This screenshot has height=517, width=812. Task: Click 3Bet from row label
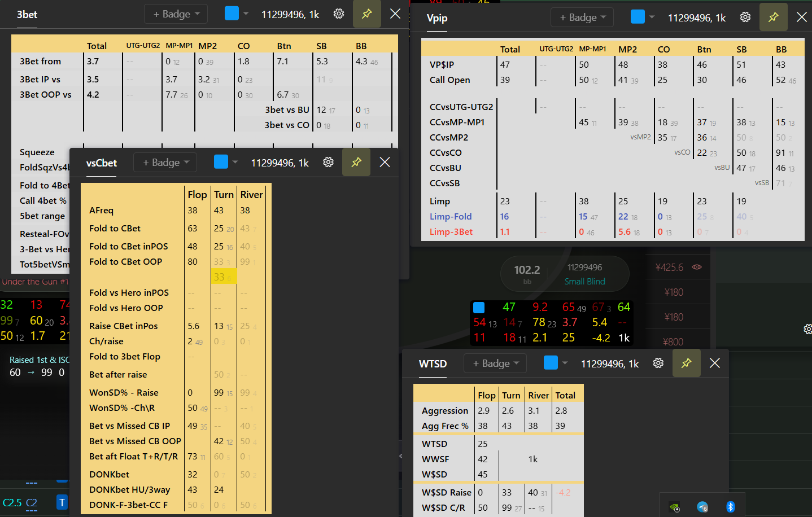(x=40, y=62)
